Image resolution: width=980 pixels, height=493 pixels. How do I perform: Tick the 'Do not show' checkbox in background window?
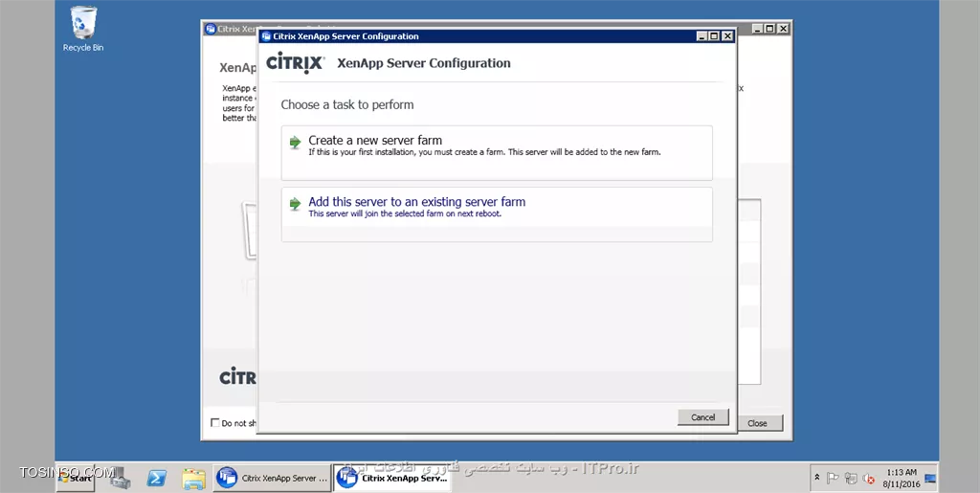[x=215, y=423]
